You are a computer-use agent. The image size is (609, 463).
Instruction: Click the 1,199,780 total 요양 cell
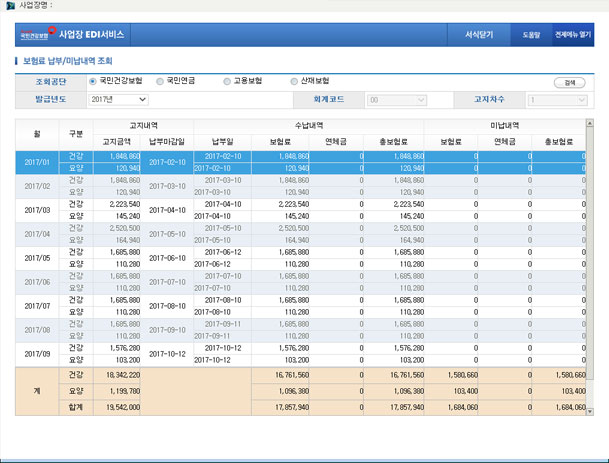point(117,392)
